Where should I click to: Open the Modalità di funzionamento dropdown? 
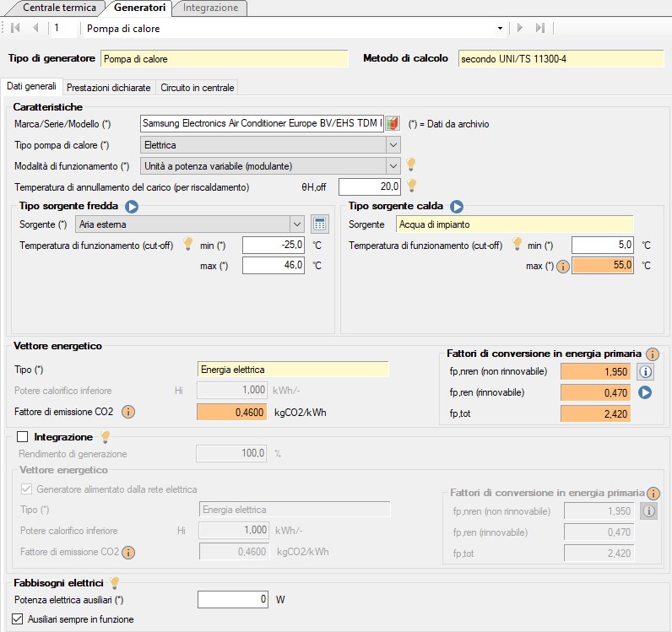pyautogui.click(x=393, y=165)
